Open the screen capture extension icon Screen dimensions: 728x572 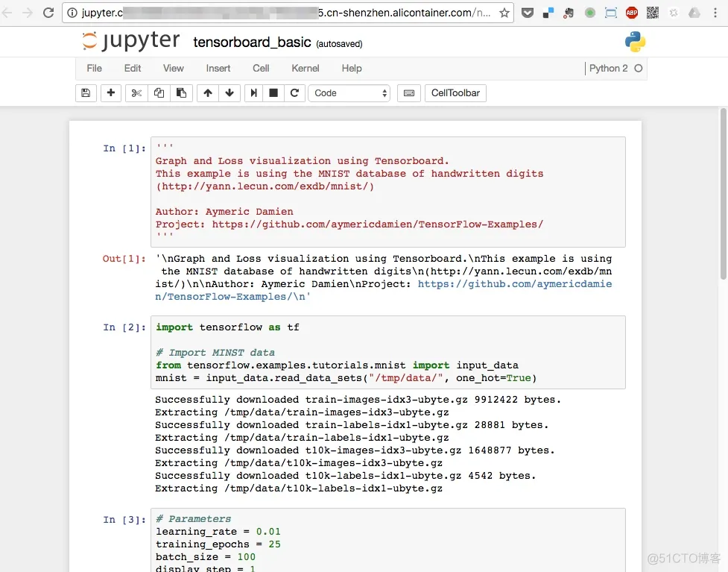611,13
